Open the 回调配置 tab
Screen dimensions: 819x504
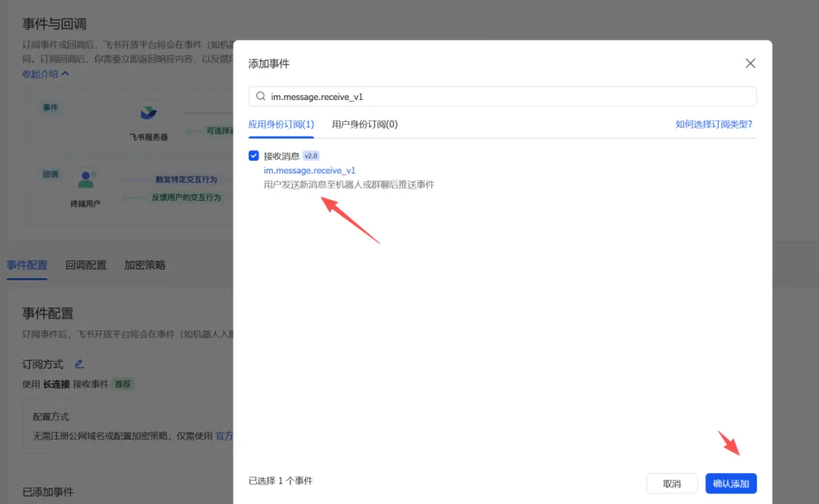click(x=86, y=265)
